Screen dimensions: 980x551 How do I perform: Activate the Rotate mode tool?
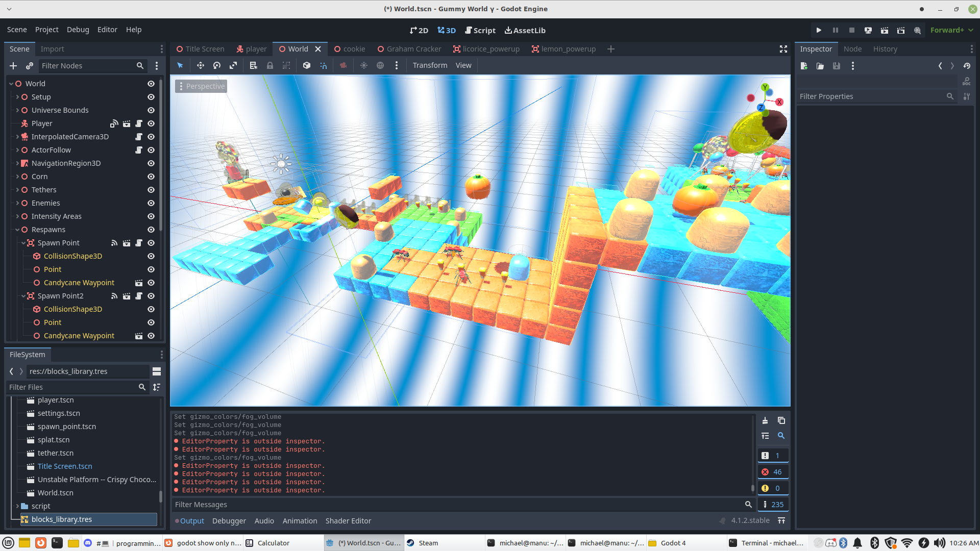click(x=216, y=65)
